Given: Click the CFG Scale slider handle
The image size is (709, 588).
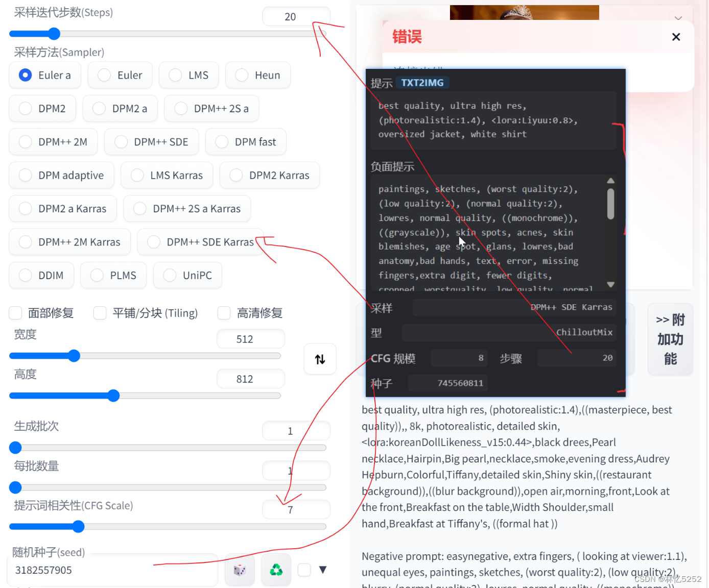Looking at the screenshot, I should (x=78, y=526).
